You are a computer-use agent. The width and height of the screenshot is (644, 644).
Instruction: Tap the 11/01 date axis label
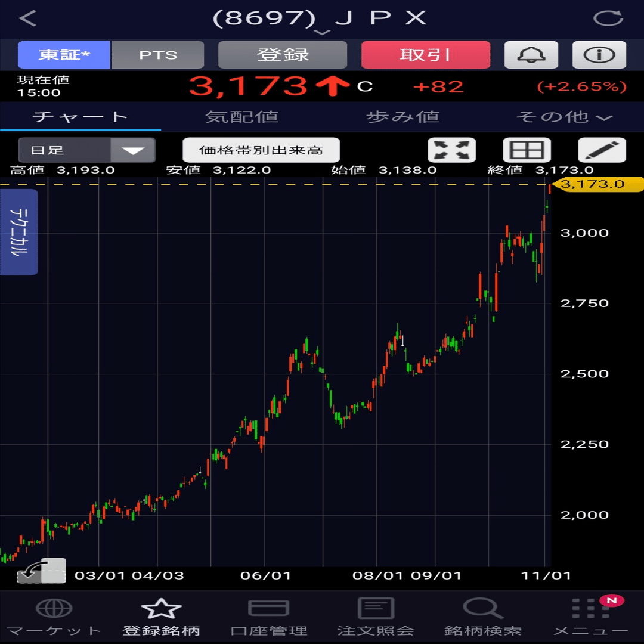pos(546,575)
